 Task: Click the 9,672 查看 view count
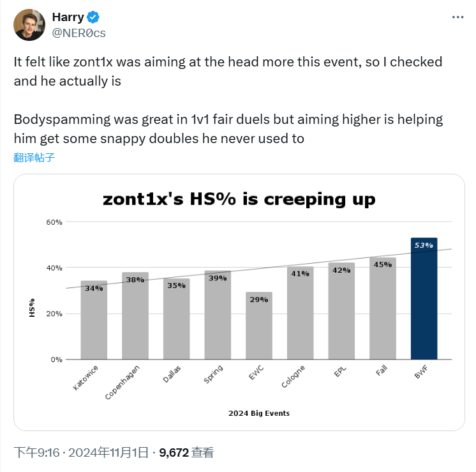(x=186, y=453)
